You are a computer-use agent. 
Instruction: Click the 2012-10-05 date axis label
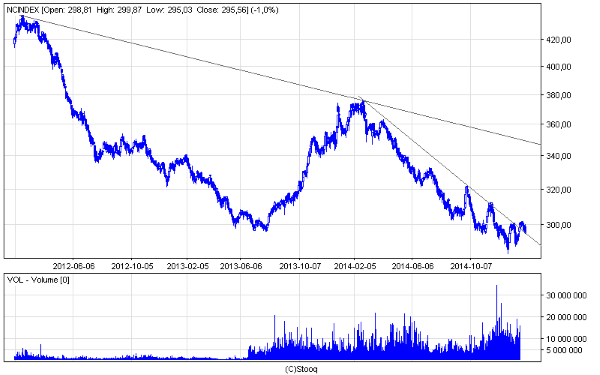(x=132, y=266)
